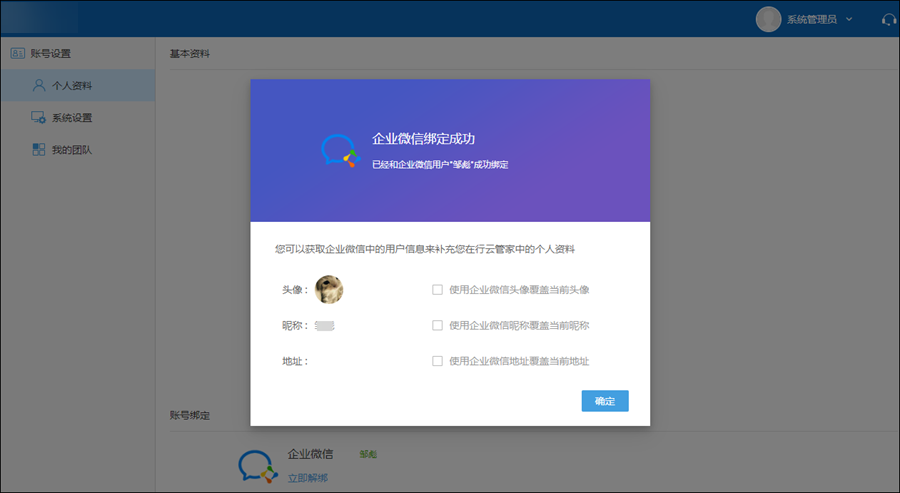Open 我的团队 menu item
The height and width of the screenshot is (493, 900).
(x=78, y=150)
